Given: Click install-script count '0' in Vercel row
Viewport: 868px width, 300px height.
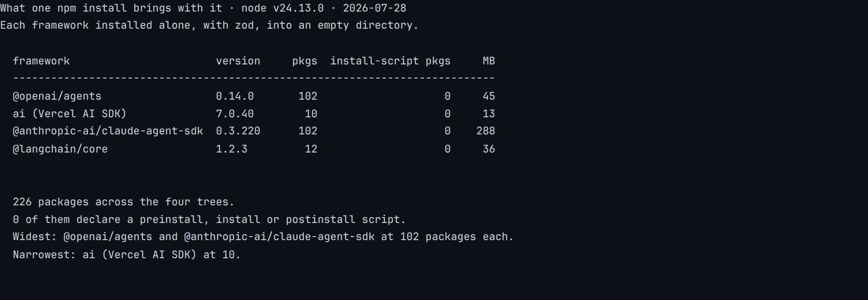Looking at the screenshot, I should (448, 114).
